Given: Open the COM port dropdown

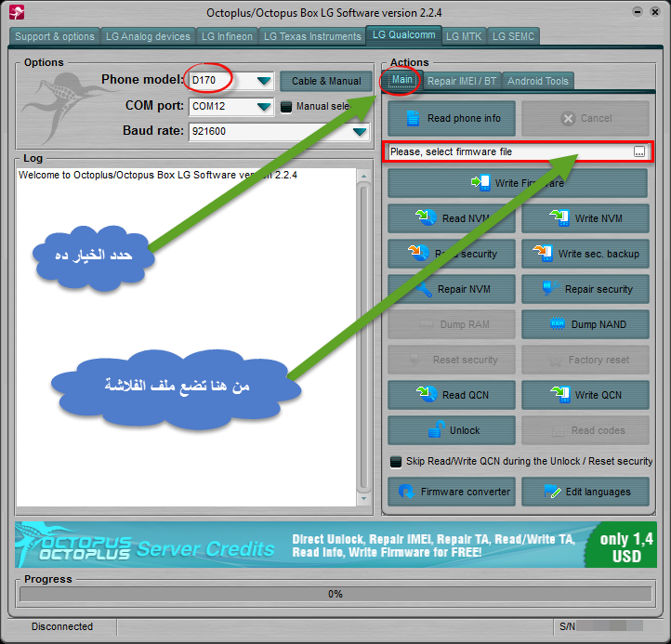Looking at the screenshot, I should (x=264, y=106).
